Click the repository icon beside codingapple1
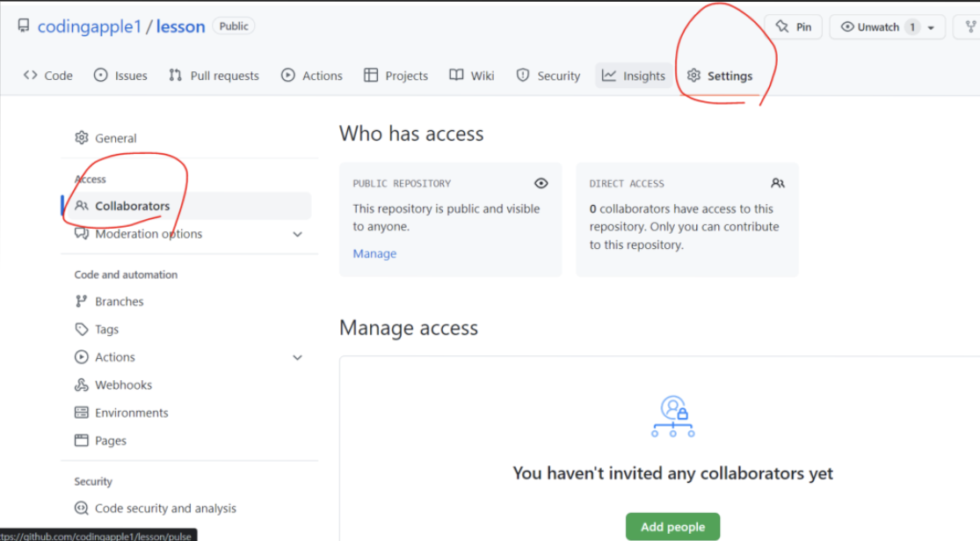 24,26
